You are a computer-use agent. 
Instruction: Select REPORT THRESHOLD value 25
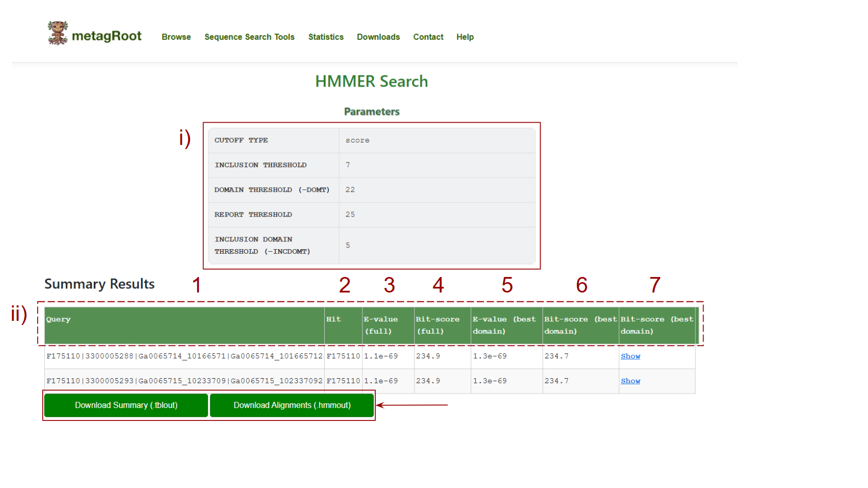pos(350,215)
